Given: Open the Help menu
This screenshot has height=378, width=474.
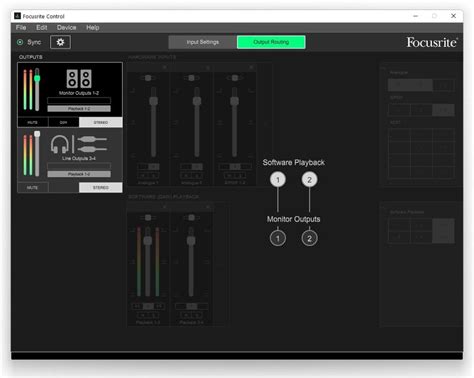Looking at the screenshot, I should 93,28.
